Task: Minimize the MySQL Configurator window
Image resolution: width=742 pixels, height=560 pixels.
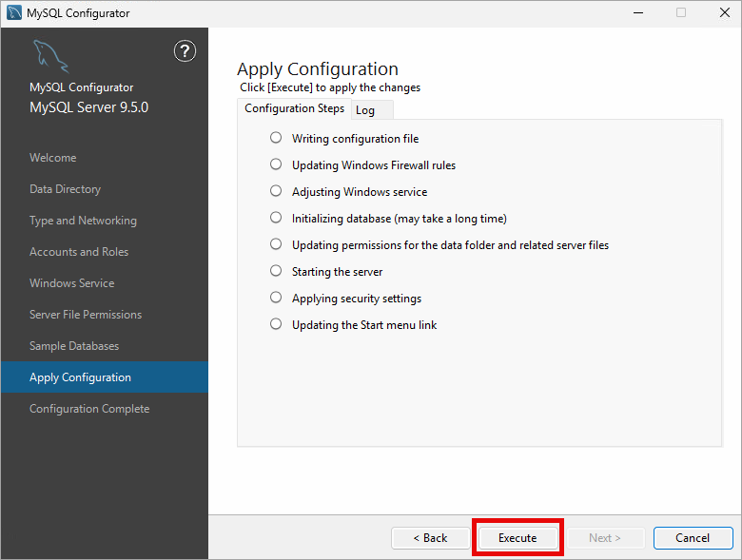Action: [x=636, y=13]
